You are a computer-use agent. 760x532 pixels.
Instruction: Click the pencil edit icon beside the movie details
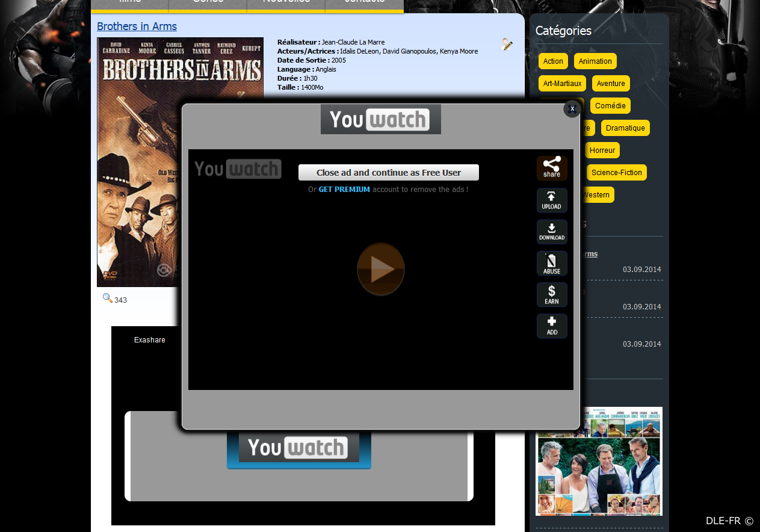pyautogui.click(x=507, y=44)
